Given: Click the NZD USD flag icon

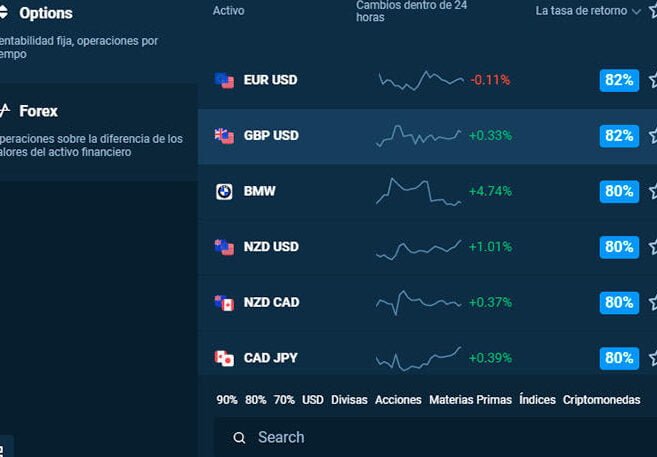Looking at the screenshot, I should click(224, 247).
